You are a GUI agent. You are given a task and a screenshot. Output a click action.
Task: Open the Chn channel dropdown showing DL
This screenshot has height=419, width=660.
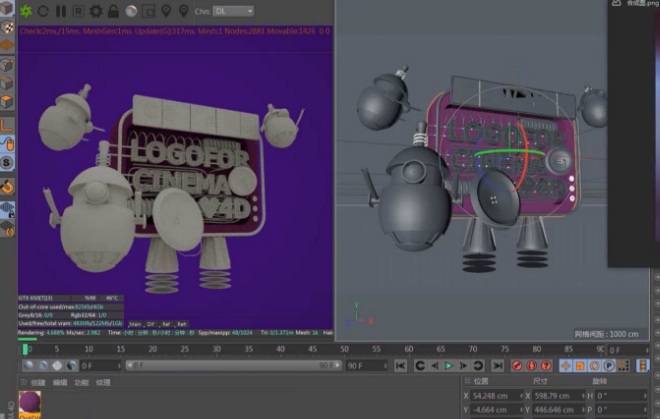tap(233, 12)
